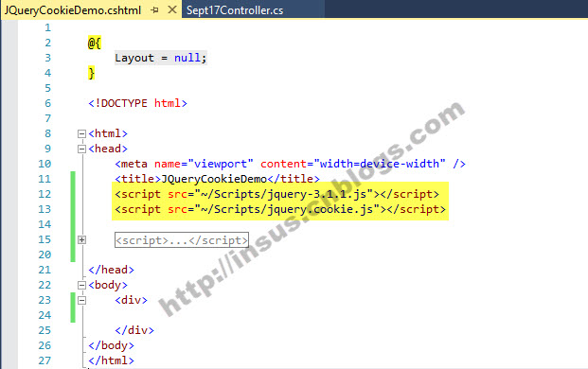Screen dimensions: 588x369
Task: Click line number 1 in the margin
Action: [x=47, y=27]
